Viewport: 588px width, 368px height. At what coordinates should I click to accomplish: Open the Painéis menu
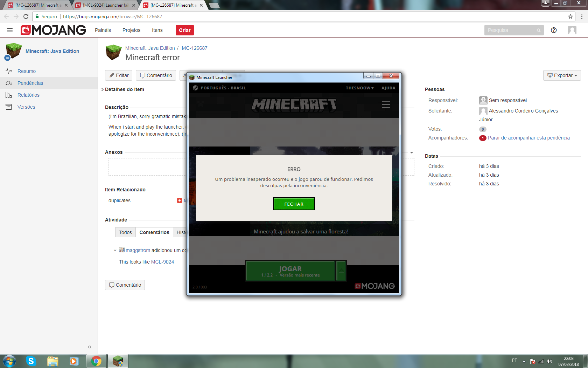(x=103, y=30)
